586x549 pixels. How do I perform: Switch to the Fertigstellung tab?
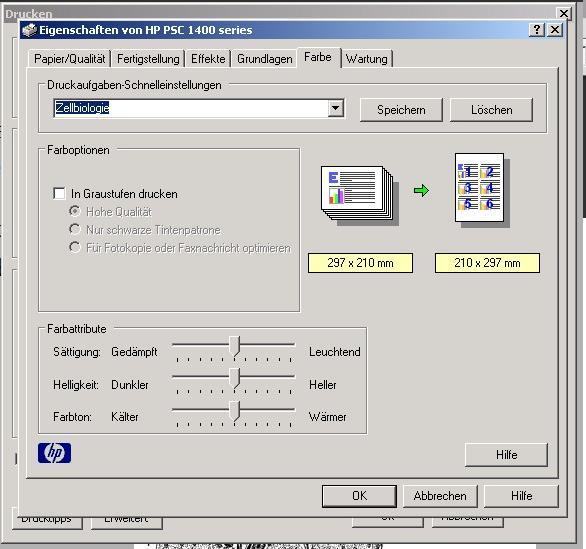pyautogui.click(x=148, y=59)
